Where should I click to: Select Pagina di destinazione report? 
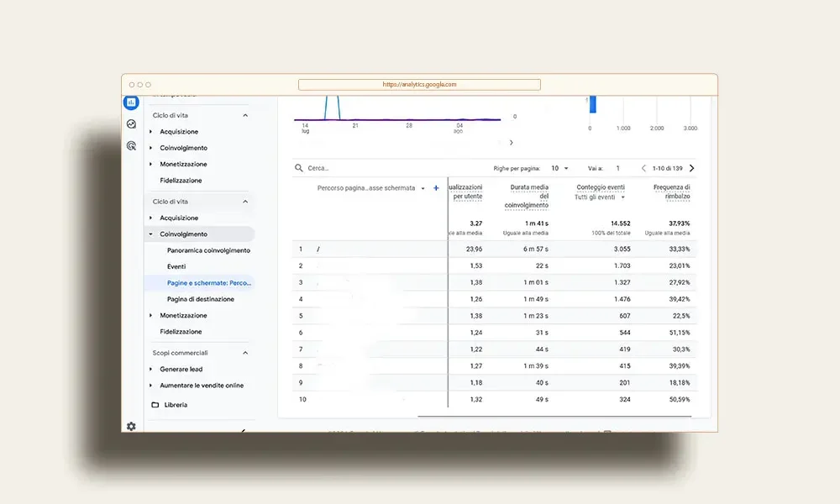coord(201,299)
